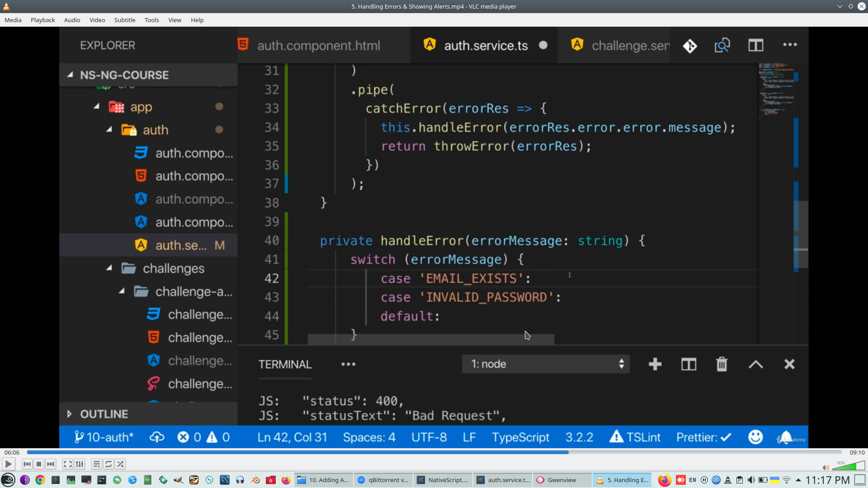Screen dimensions: 868x488
Task: Open Firefox from system tray
Action: click(x=664, y=480)
